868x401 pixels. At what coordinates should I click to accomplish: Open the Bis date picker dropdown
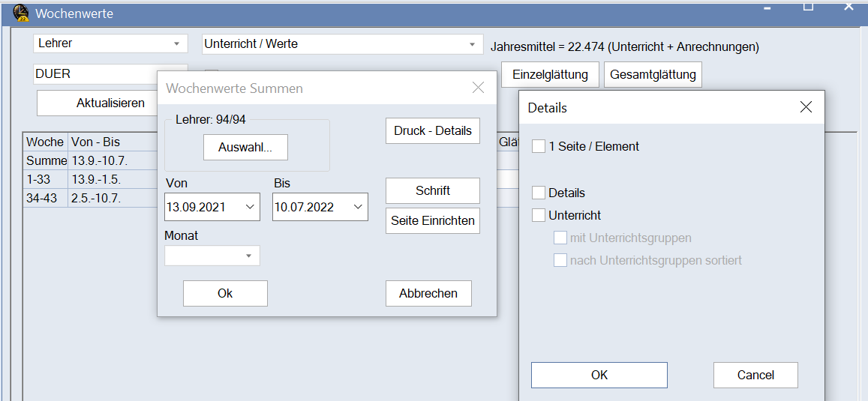(x=358, y=208)
